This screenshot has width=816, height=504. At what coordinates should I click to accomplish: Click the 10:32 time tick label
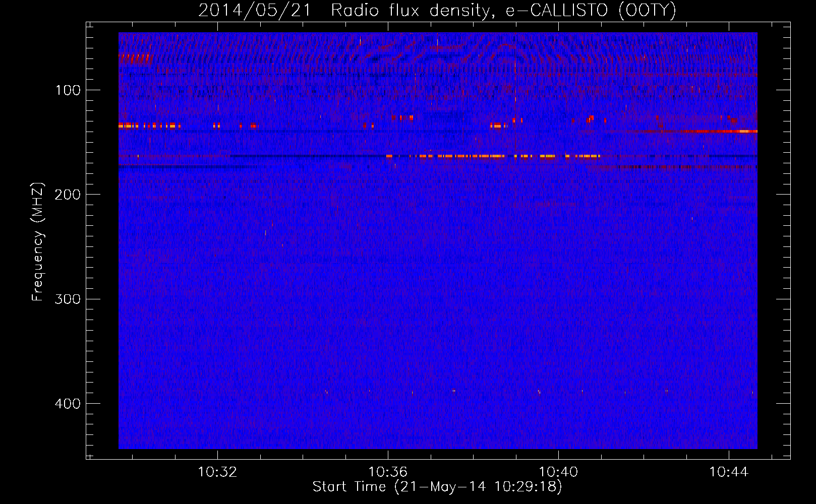tap(217, 472)
